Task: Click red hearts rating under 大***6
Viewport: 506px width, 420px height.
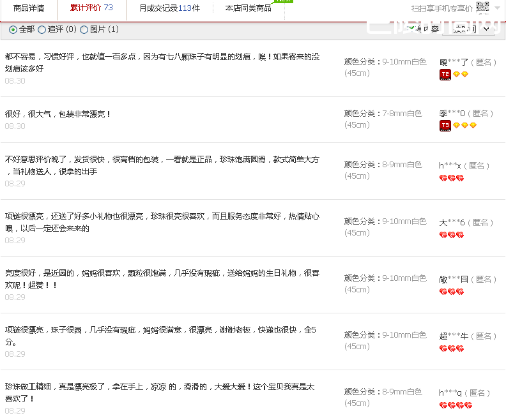Action: pyautogui.click(x=451, y=235)
